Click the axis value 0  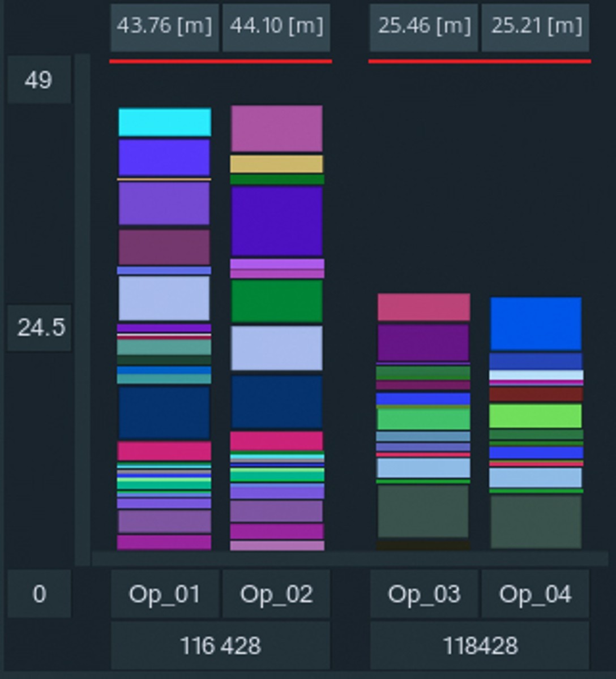(x=39, y=594)
